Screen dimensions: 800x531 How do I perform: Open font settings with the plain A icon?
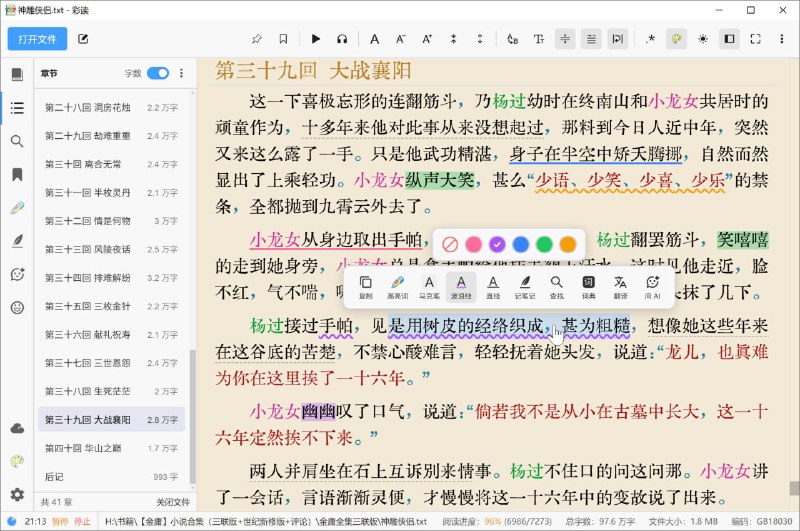tap(374, 39)
